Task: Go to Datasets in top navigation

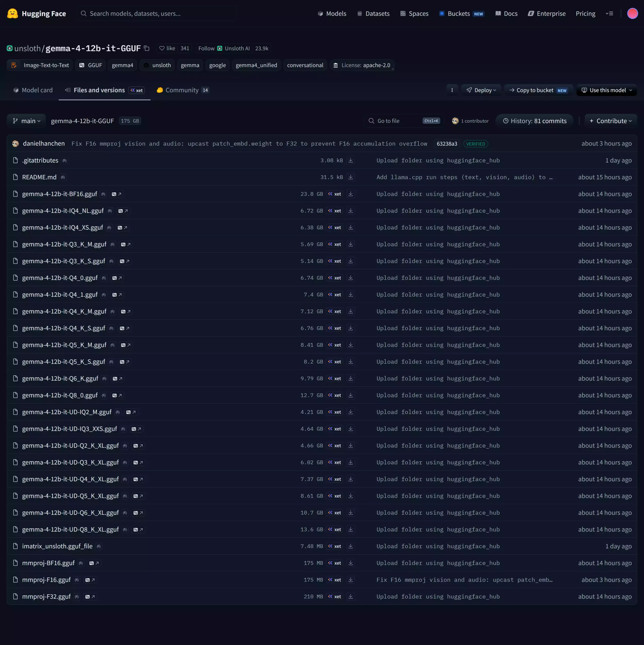Action: [374, 14]
